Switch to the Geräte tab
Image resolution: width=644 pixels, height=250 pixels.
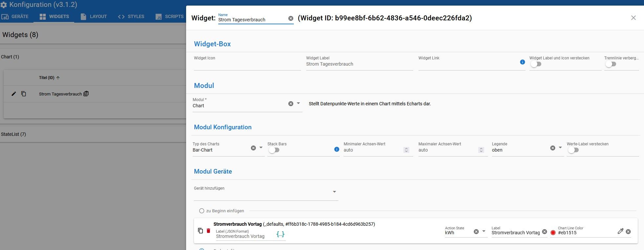(x=15, y=16)
